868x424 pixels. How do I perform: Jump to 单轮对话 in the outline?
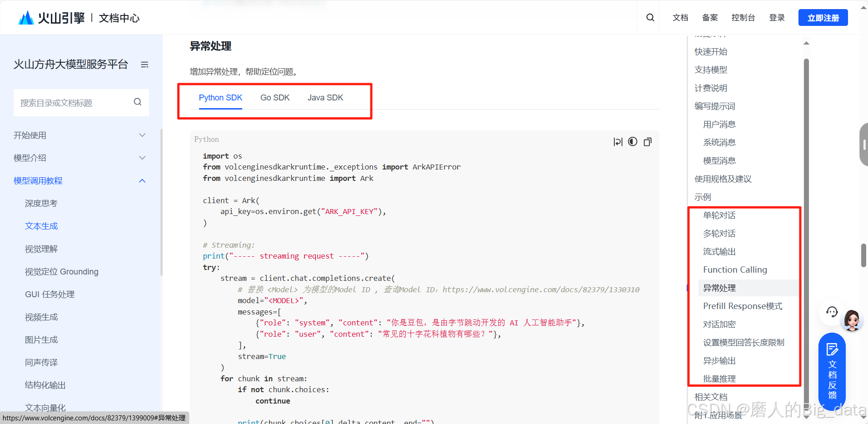[719, 215]
